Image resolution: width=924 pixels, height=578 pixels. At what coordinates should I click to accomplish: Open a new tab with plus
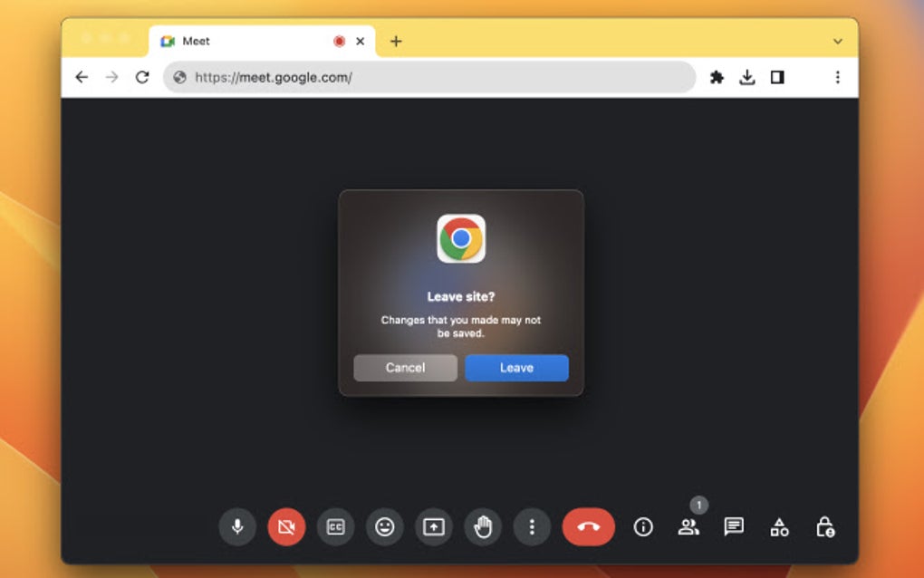point(396,42)
